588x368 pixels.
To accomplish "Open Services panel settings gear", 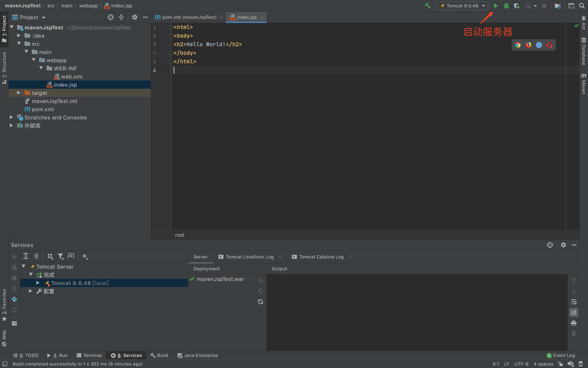I will click(563, 245).
